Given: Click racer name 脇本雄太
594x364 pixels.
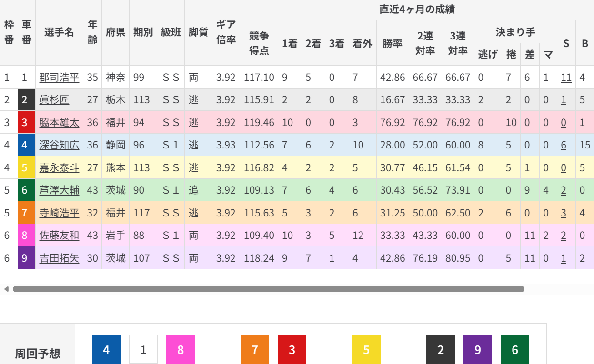Looking at the screenshot, I should pyautogui.click(x=59, y=122).
